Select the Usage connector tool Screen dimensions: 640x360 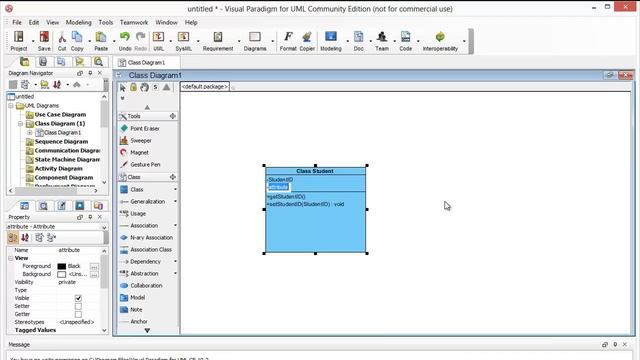pos(133,213)
